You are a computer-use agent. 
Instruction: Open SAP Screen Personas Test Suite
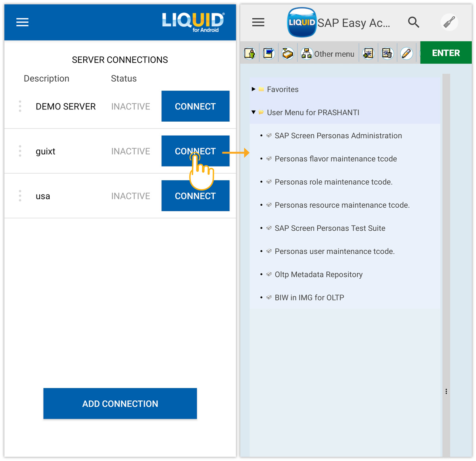coord(330,228)
